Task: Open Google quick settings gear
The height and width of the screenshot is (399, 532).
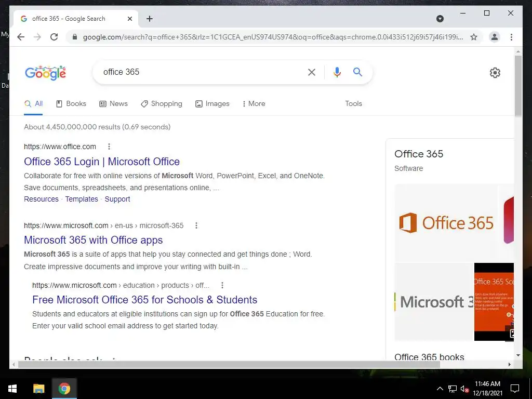Action: (495, 73)
